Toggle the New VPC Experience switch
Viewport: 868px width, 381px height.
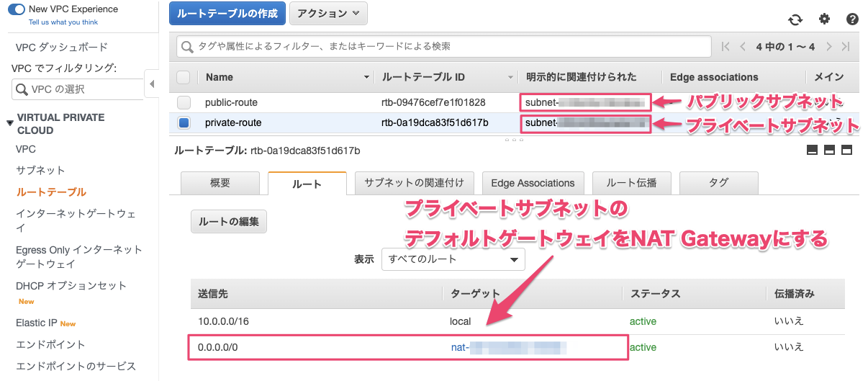click(16, 9)
